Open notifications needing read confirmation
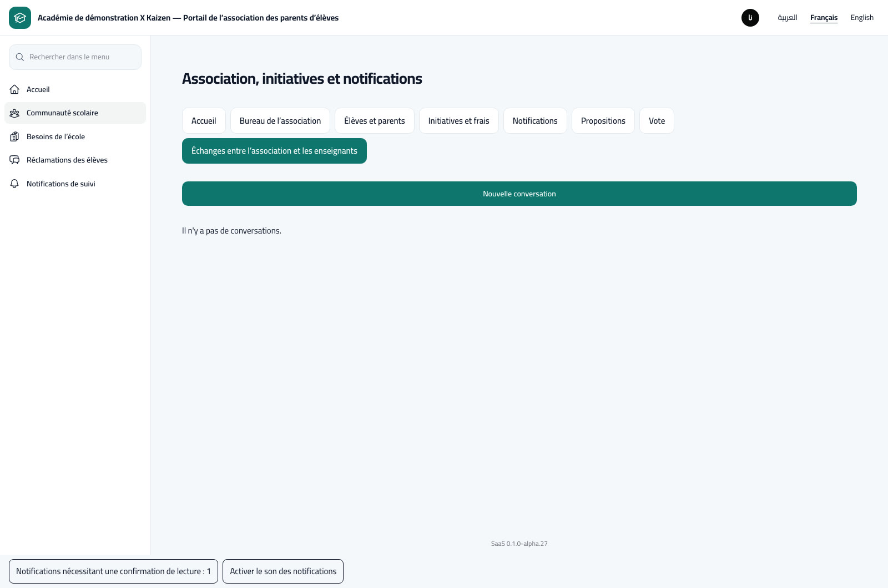 coord(113,571)
